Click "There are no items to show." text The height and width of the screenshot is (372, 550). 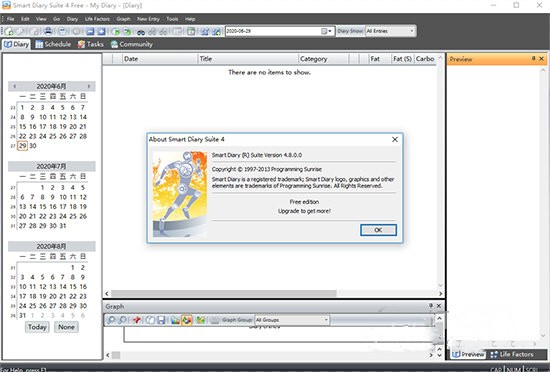coord(269,72)
